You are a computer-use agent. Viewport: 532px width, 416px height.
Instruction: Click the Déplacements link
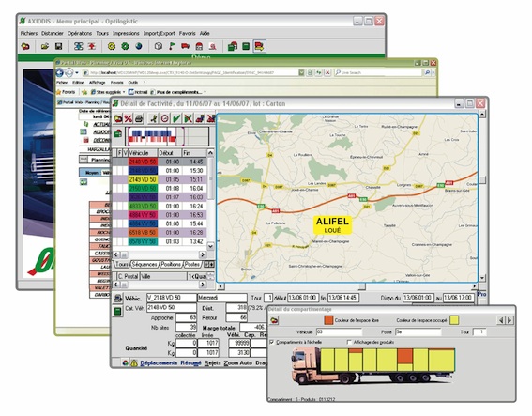point(159,363)
